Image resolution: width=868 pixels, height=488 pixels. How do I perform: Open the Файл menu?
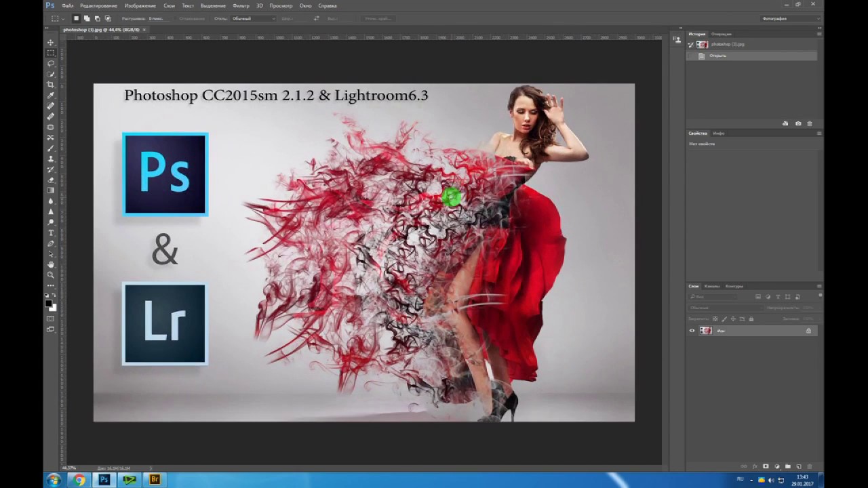pos(68,5)
